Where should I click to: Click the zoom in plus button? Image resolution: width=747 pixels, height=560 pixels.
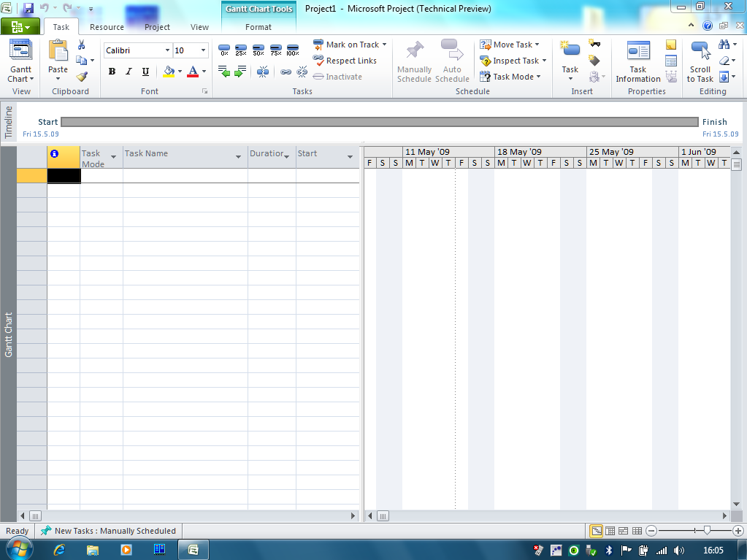click(x=738, y=530)
